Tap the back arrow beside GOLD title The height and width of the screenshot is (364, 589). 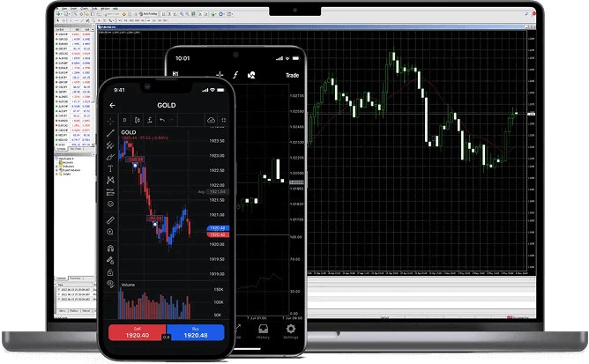pyautogui.click(x=112, y=105)
